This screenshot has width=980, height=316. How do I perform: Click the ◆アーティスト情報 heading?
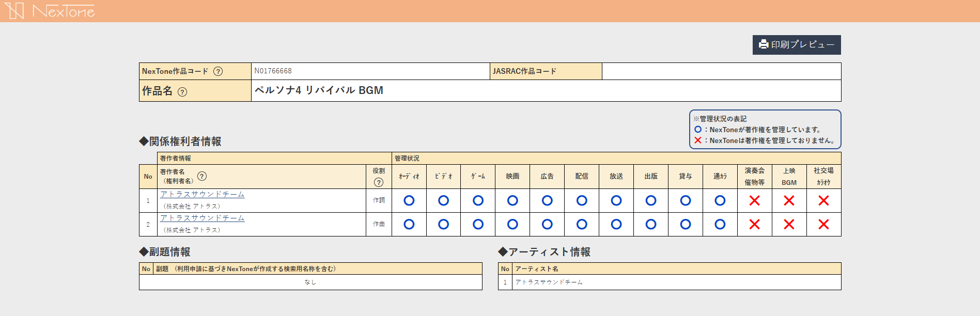(545, 252)
